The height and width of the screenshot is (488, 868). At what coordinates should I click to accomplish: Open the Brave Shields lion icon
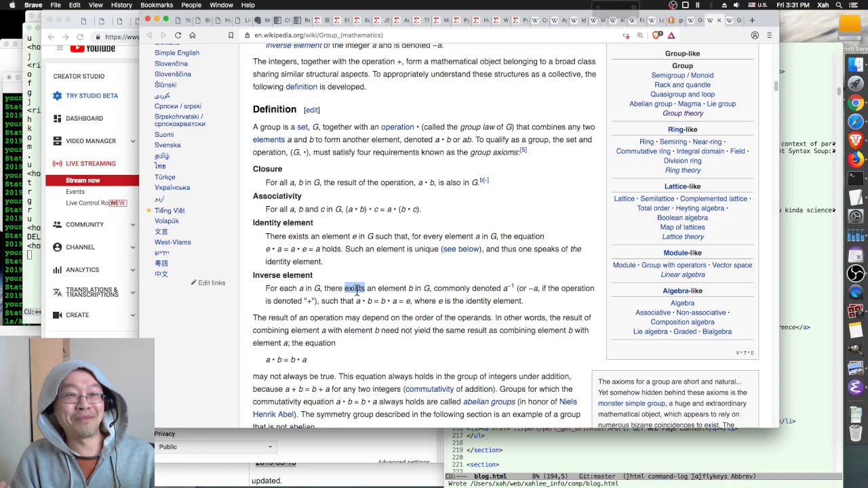coord(656,35)
